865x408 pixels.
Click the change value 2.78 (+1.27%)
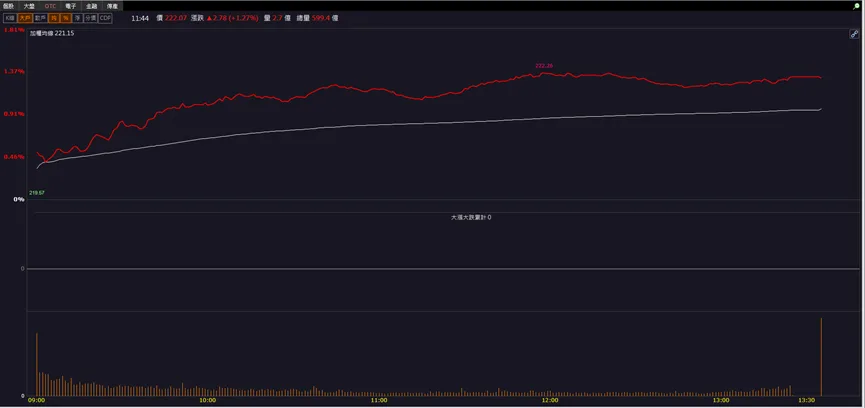[232, 18]
